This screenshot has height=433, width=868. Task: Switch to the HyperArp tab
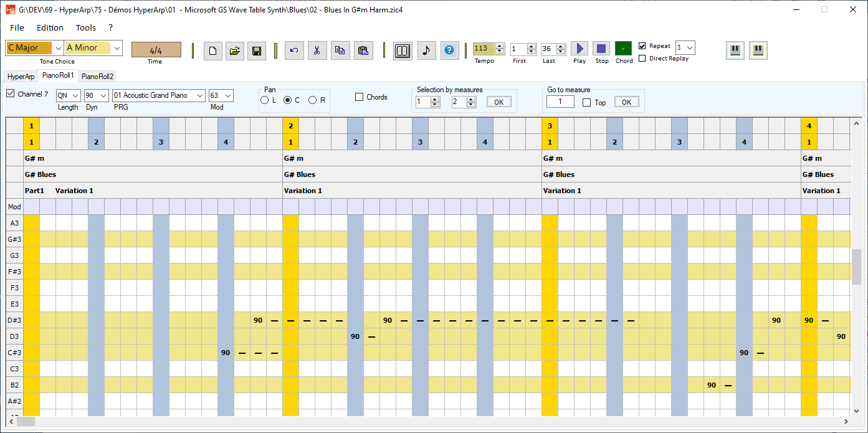point(21,77)
